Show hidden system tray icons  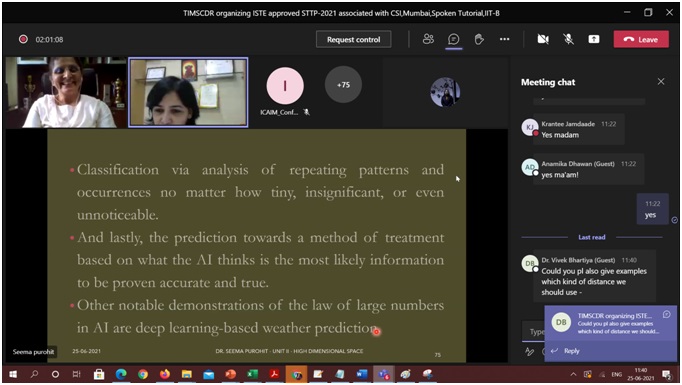coord(573,374)
